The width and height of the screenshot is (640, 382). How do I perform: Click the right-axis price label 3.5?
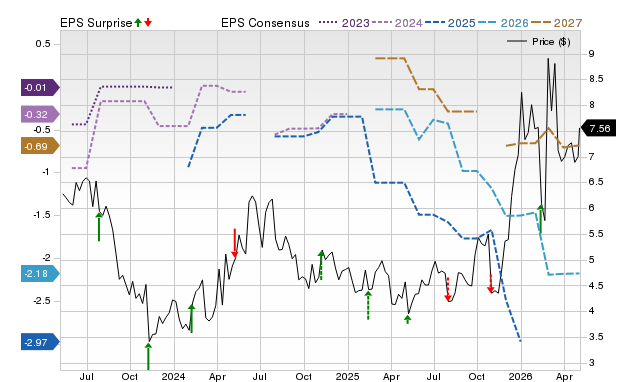tap(596, 337)
